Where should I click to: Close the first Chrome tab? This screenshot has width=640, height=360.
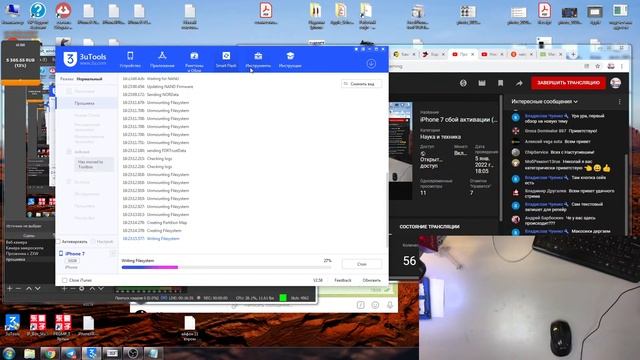pos(413,54)
